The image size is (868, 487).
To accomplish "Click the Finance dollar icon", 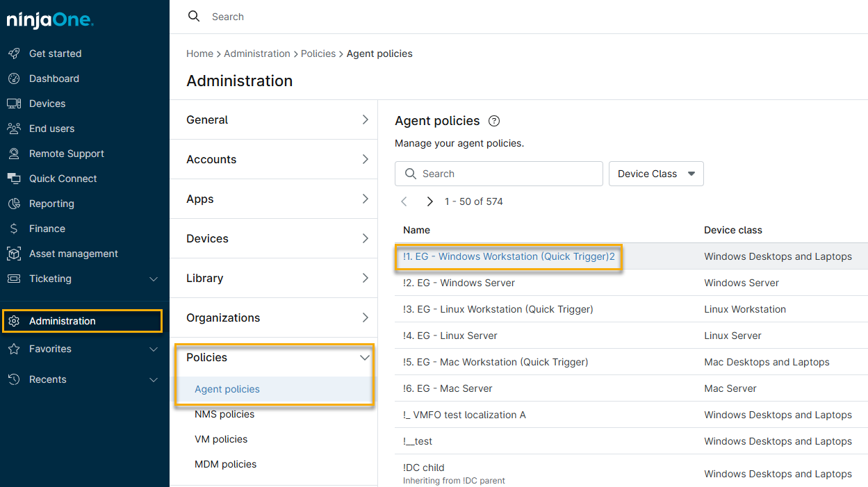I will 14,229.
